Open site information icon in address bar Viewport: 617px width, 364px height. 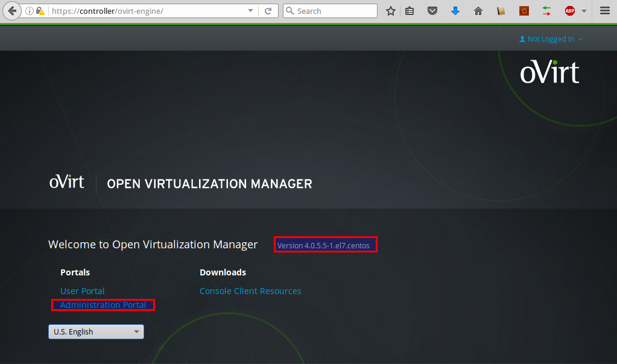pyautogui.click(x=29, y=11)
